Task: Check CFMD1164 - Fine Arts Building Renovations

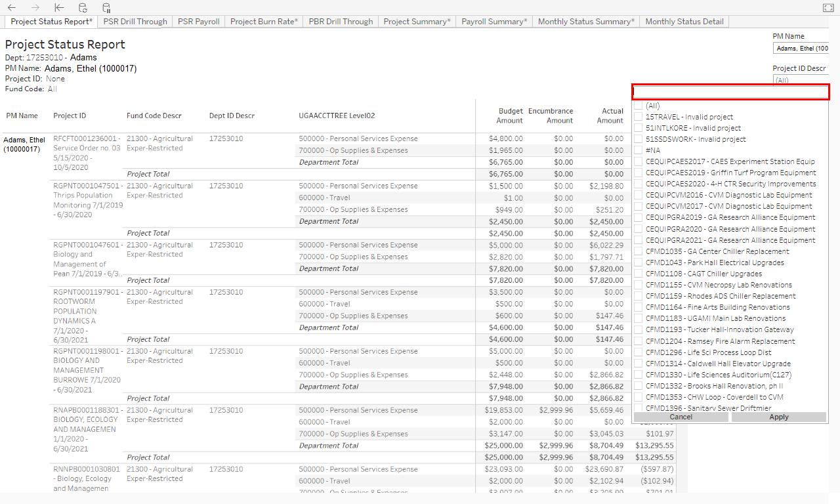Action: pyautogui.click(x=638, y=307)
